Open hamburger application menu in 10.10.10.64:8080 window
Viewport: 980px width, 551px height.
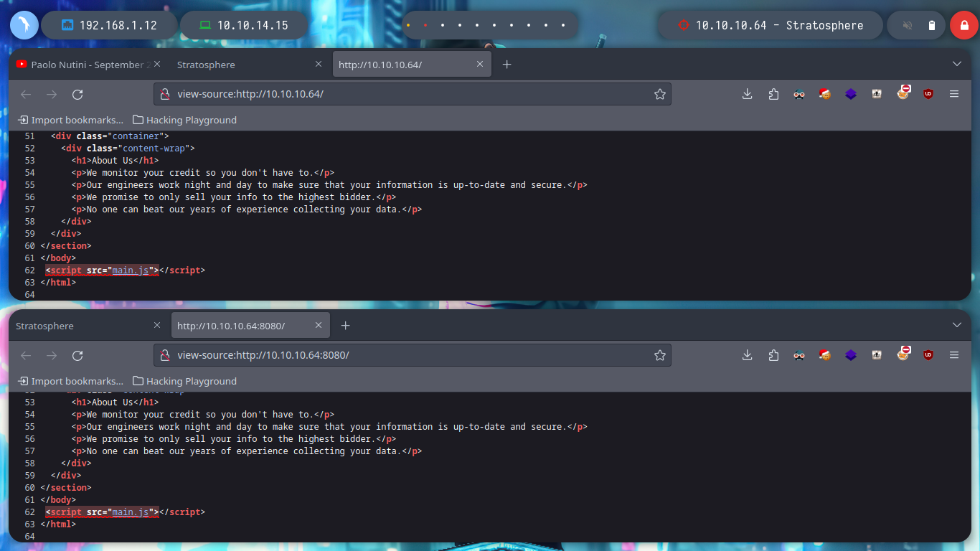[953, 355]
